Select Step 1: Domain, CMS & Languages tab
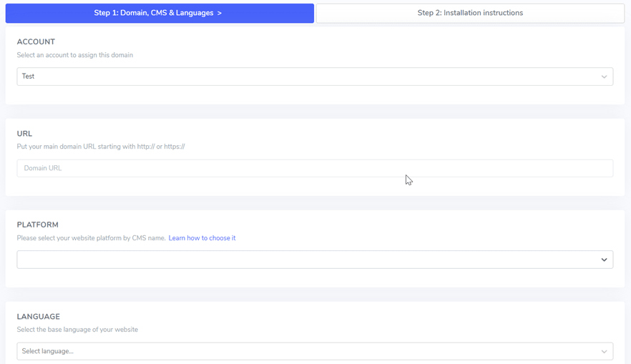This screenshot has height=364, width=631. point(160,13)
